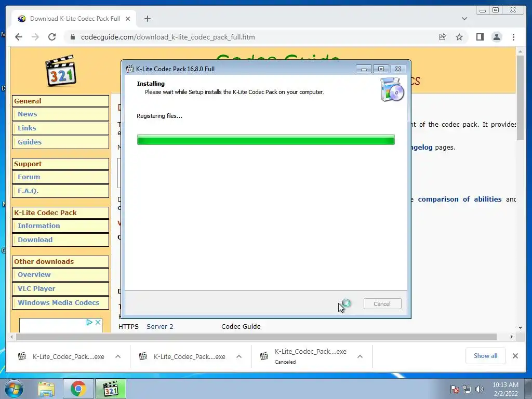This screenshot has height=399, width=532.
Task: Expand options for first downloaded file
Action: tap(118, 356)
